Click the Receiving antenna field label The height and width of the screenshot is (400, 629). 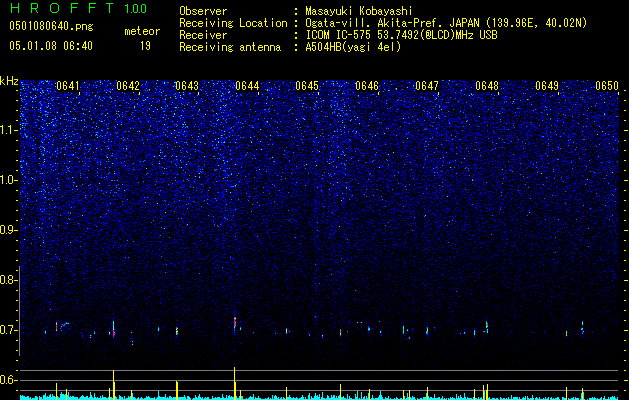230,47
